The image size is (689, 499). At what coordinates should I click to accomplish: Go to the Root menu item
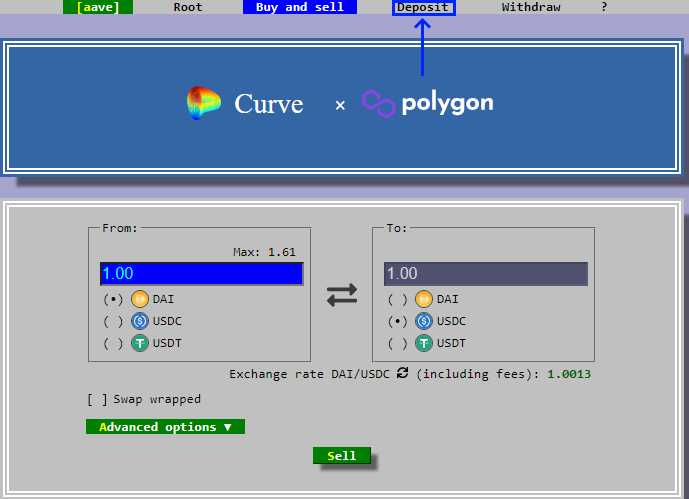[x=188, y=7]
